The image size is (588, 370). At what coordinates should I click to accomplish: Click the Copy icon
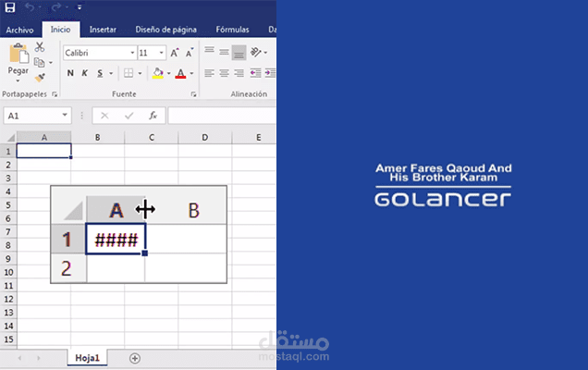click(39, 62)
